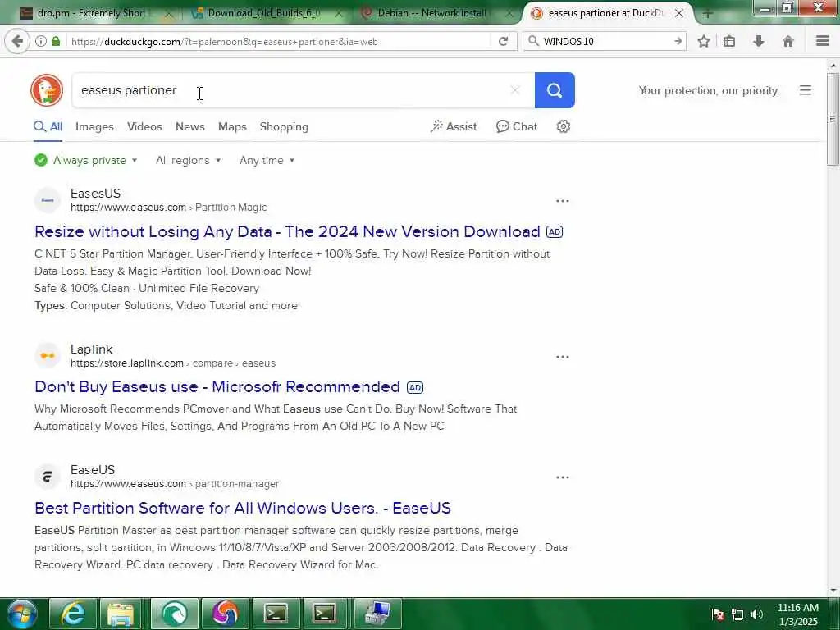The height and width of the screenshot is (630, 840).
Task: Click the network tray icon
Action: point(737,614)
